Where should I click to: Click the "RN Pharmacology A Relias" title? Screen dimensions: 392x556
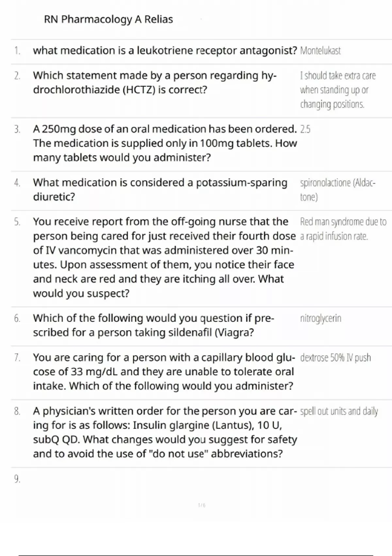(108, 19)
